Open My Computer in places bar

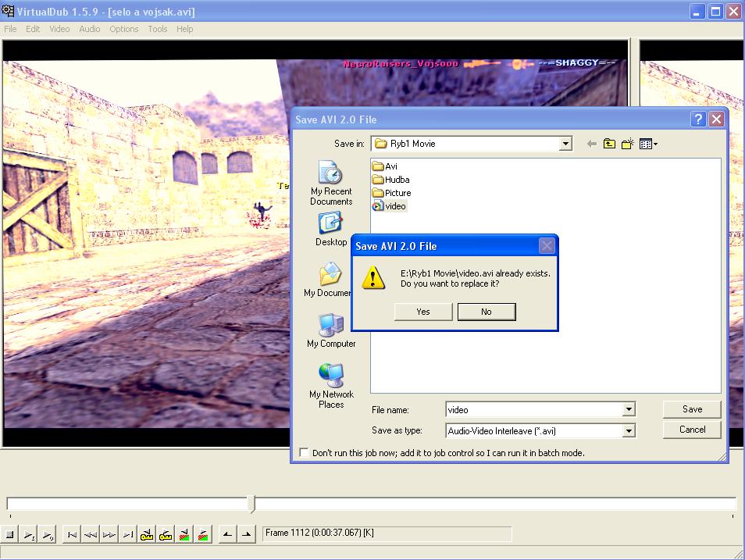(x=331, y=331)
